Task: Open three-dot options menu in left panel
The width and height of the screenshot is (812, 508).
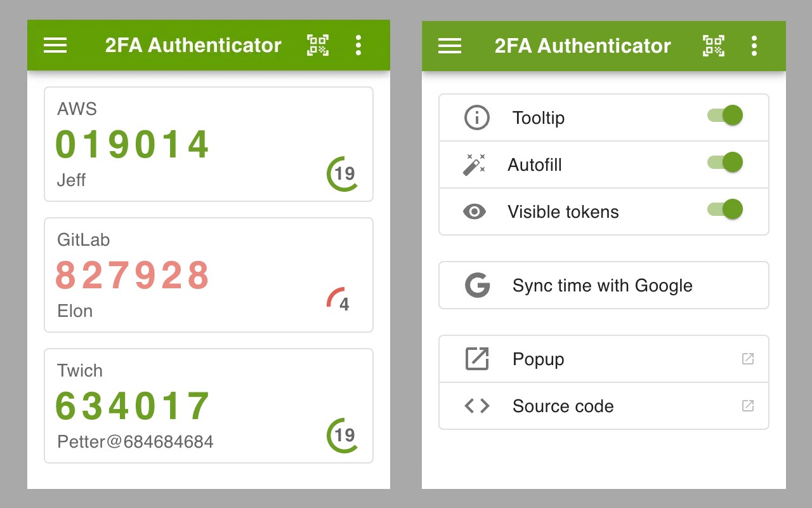Action: [x=358, y=45]
